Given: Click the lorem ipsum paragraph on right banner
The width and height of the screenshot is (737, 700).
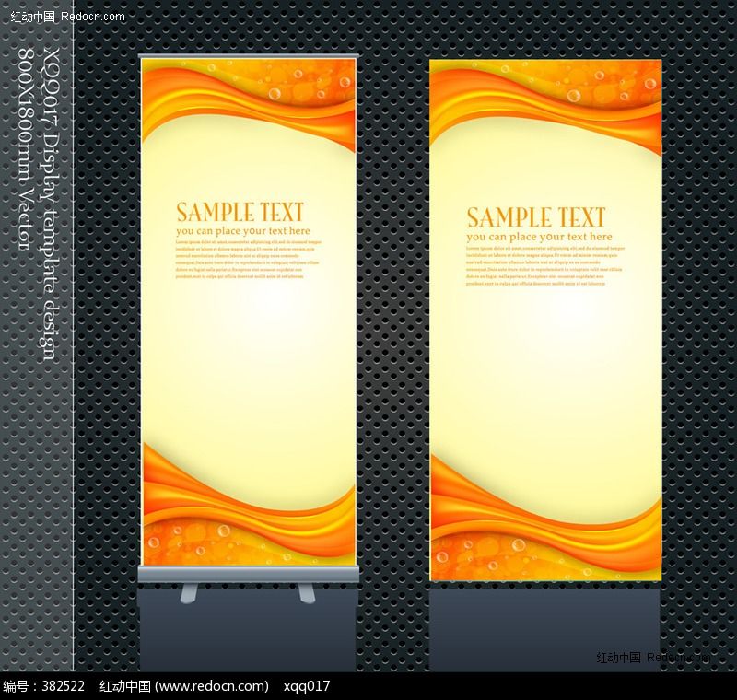Looking at the screenshot, I should [x=545, y=266].
